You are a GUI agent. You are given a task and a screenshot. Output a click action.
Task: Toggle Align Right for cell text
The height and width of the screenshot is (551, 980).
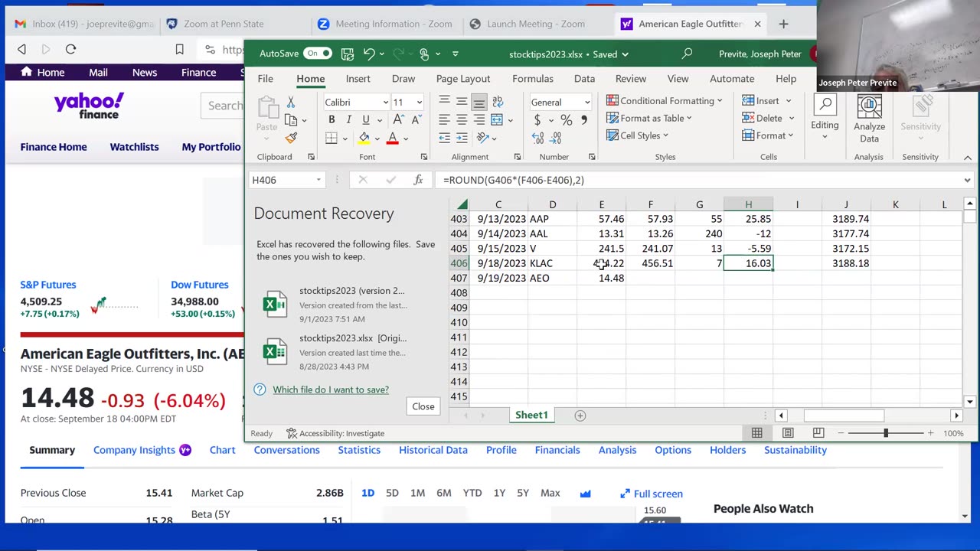coord(479,120)
